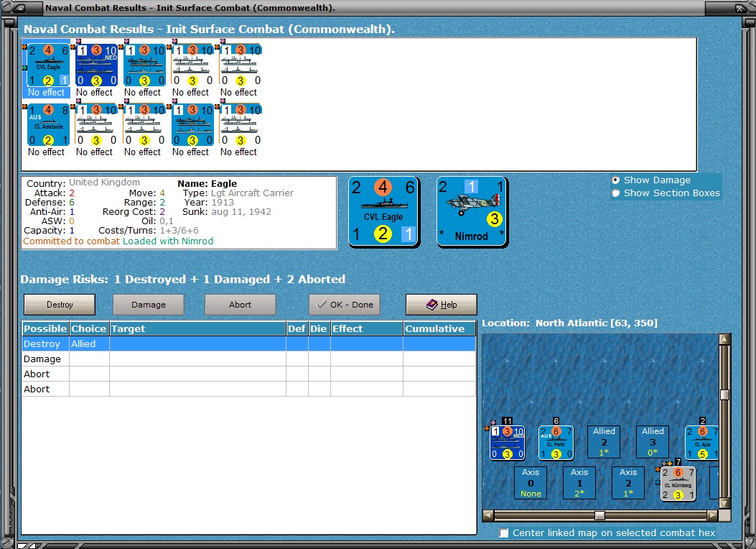Click the map vertical scrollbar thumb
Image resolution: width=756 pixels, height=549 pixels.
[x=724, y=395]
